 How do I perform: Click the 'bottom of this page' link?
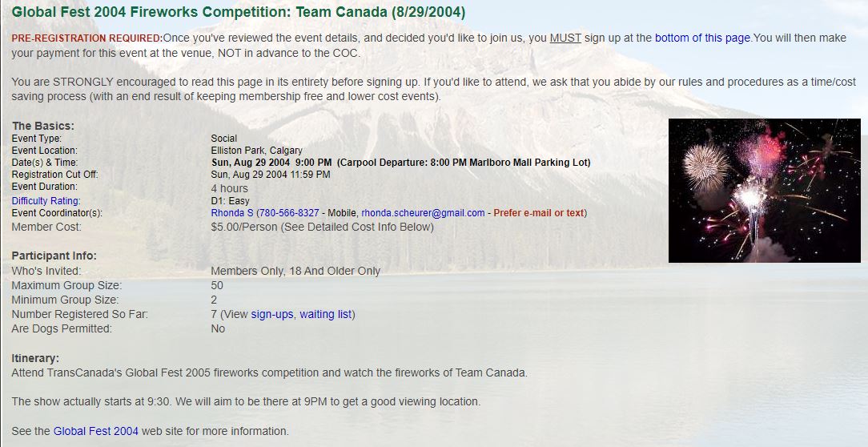coord(702,38)
